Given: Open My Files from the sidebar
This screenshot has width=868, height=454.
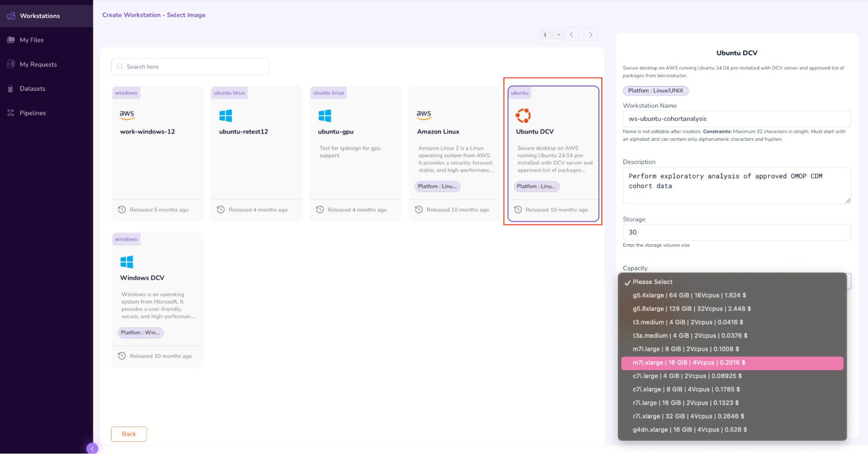Looking at the screenshot, I should coord(31,40).
